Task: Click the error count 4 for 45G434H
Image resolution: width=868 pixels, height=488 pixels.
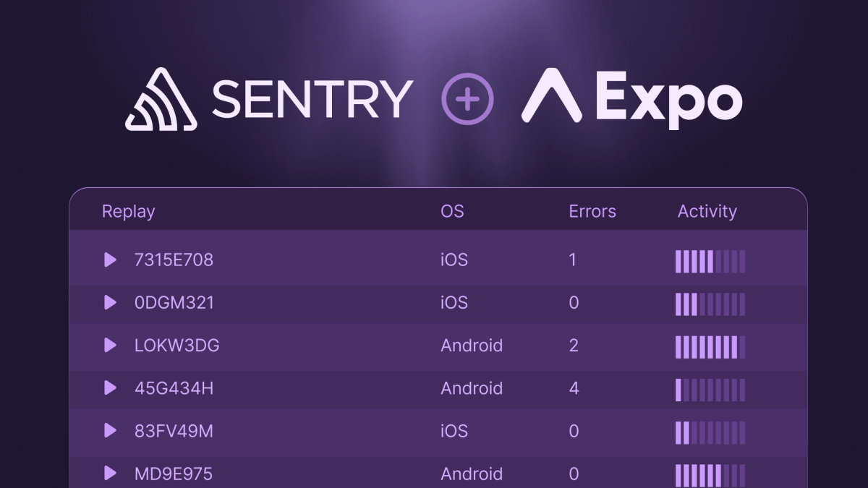Action: (x=573, y=388)
